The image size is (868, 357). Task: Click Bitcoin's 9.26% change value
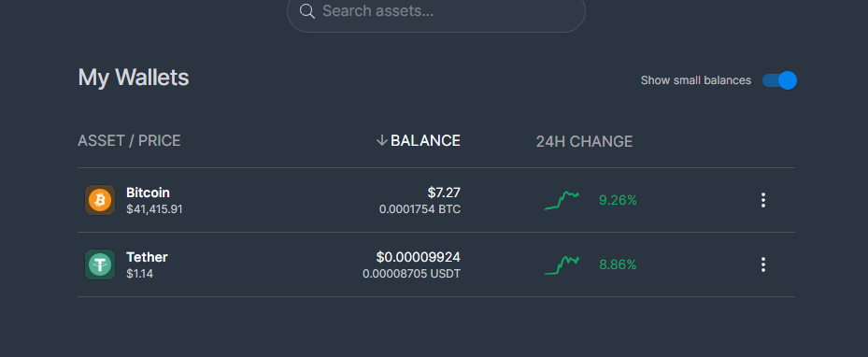(618, 200)
